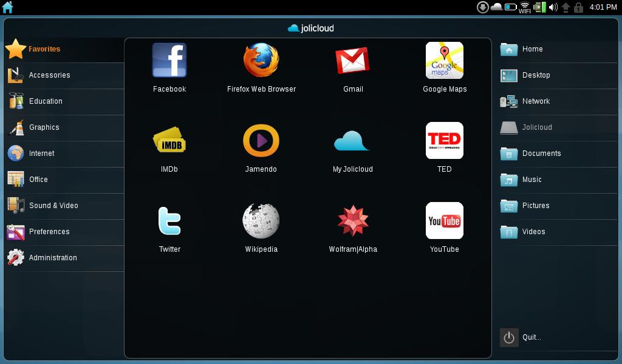Open the Music folder

pyautogui.click(x=558, y=180)
